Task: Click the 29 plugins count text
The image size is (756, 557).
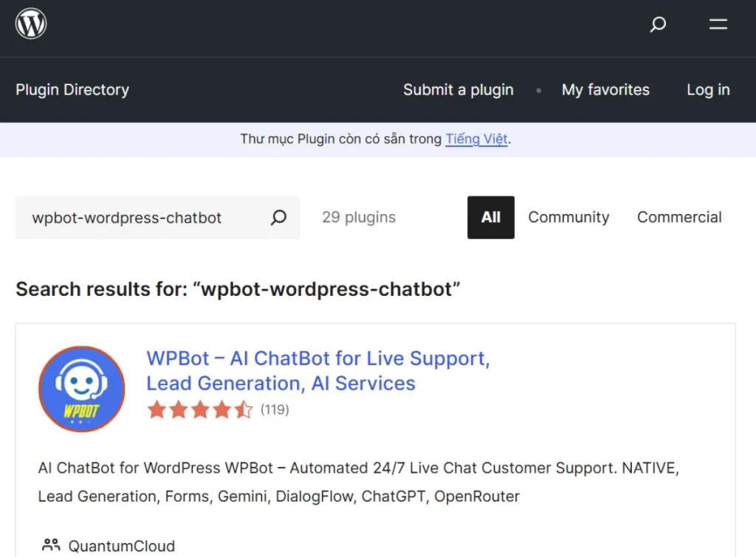Action: [359, 218]
